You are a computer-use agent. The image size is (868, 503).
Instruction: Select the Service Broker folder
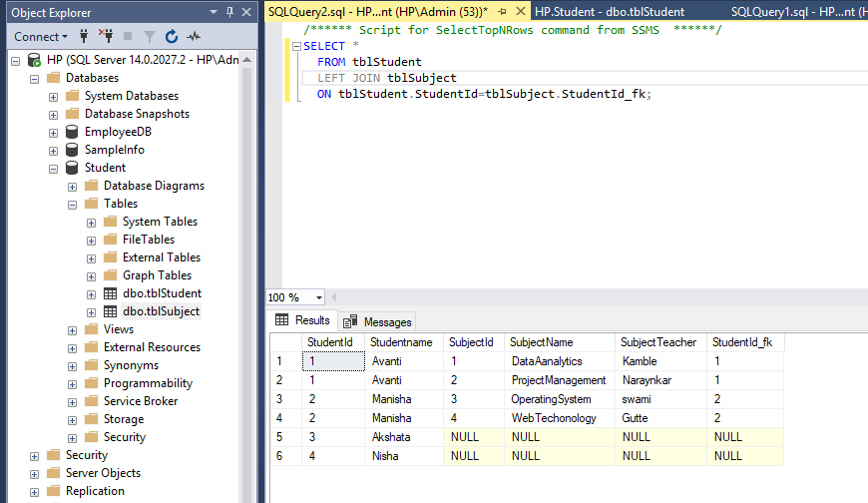(x=141, y=401)
